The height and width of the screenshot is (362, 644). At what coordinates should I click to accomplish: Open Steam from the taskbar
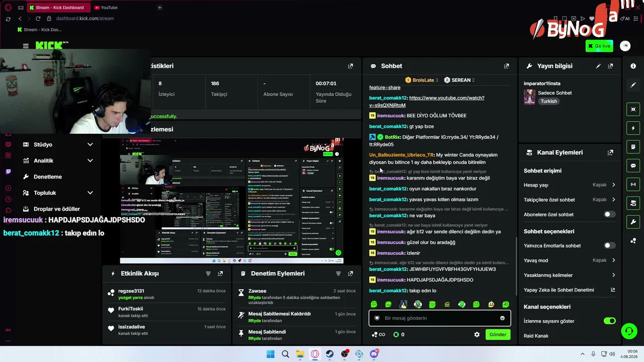(x=330, y=354)
